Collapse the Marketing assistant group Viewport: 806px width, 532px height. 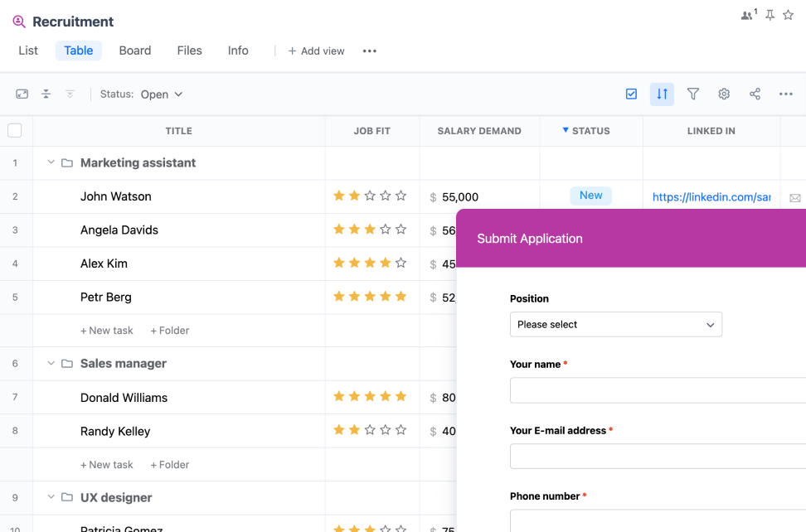click(x=51, y=162)
